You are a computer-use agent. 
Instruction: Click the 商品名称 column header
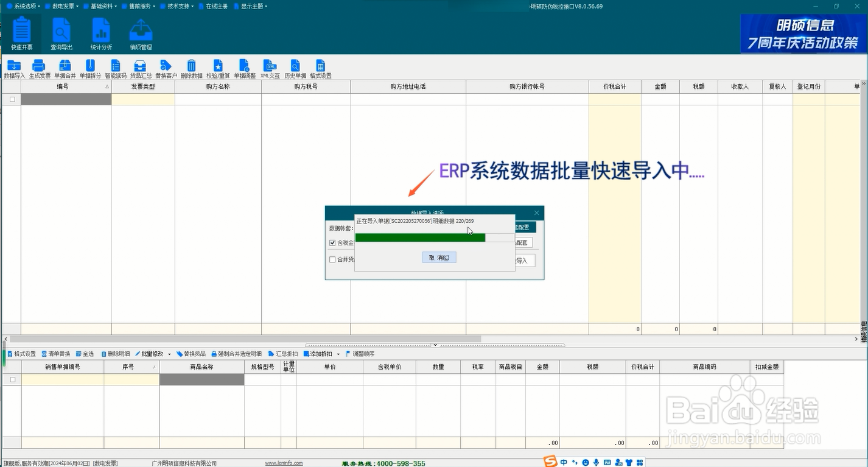(x=202, y=367)
